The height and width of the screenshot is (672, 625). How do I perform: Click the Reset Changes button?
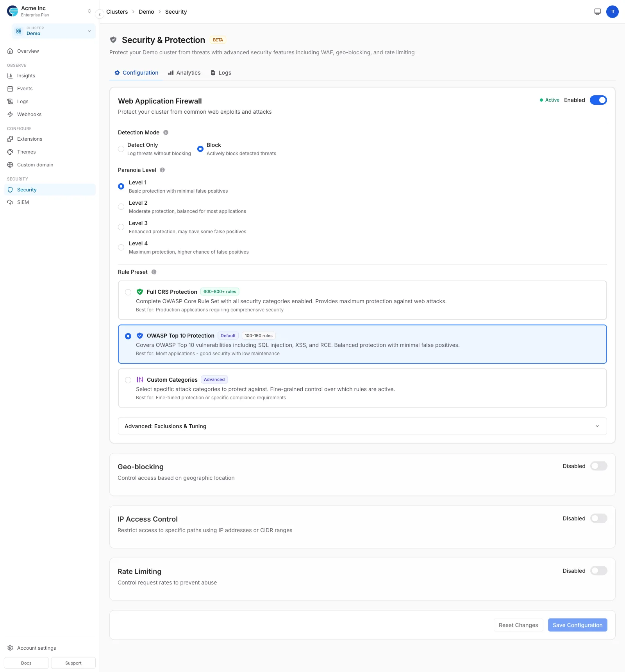coord(518,625)
